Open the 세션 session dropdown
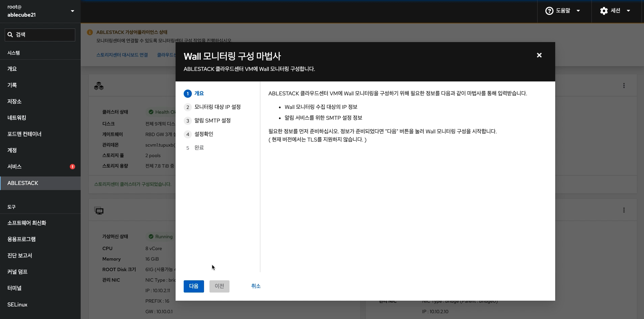This screenshot has width=644, height=319. point(616,11)
